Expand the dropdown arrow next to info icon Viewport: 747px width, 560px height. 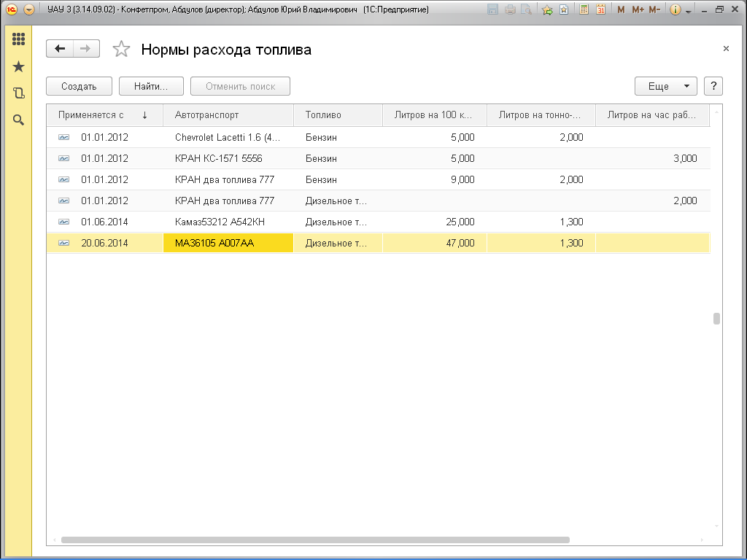point(688,10)
